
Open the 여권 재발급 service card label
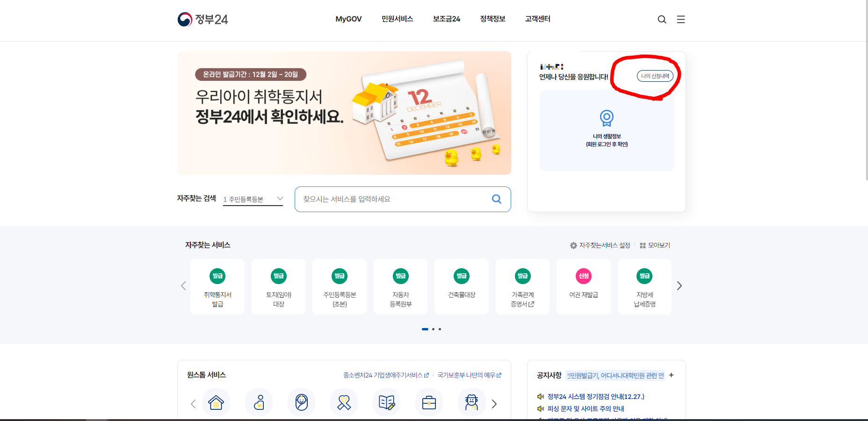584,295
